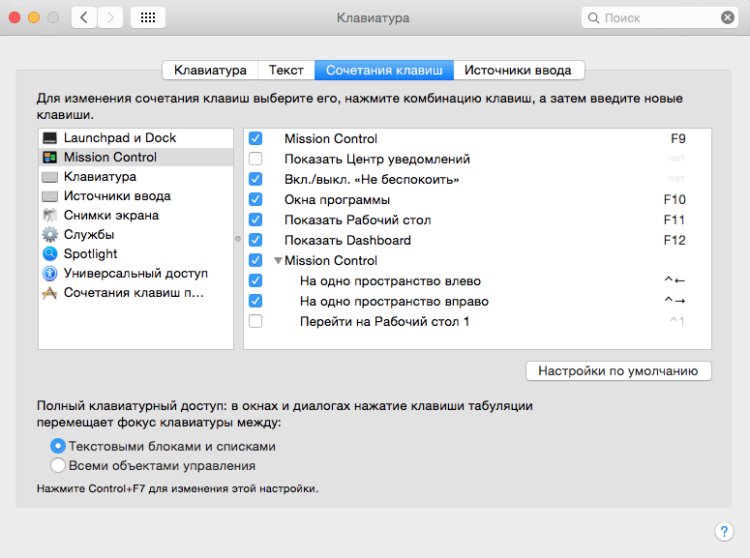Select Текстовыми блоками и списками radio
The height and width of the screenshot is (558, 750).
[58, 446]
